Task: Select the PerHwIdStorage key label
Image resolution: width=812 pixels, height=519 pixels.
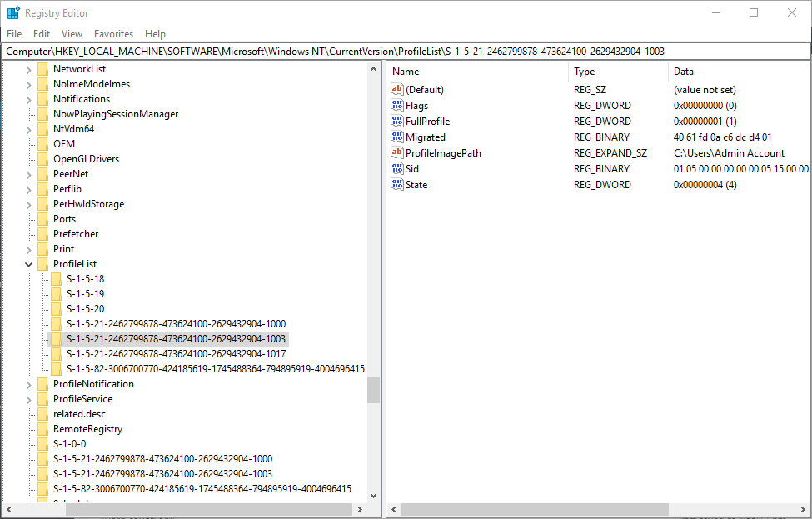Action: click(x=88, y=205)
